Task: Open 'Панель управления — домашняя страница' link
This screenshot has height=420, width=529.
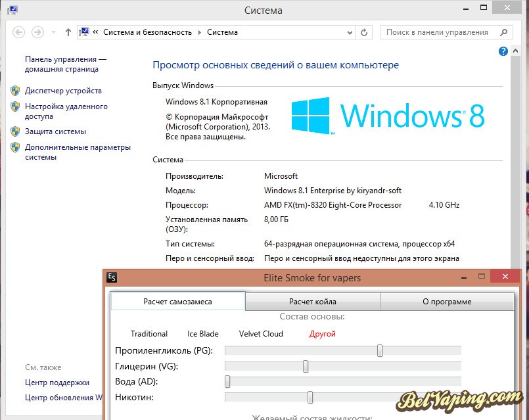Action: [x=66, y=64]
